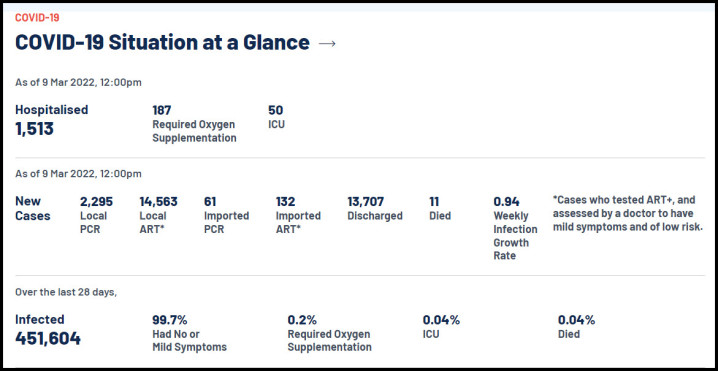
Task: Select the 0.94 Weekly Infection Growth Rate
Action: tap(515, 228)
